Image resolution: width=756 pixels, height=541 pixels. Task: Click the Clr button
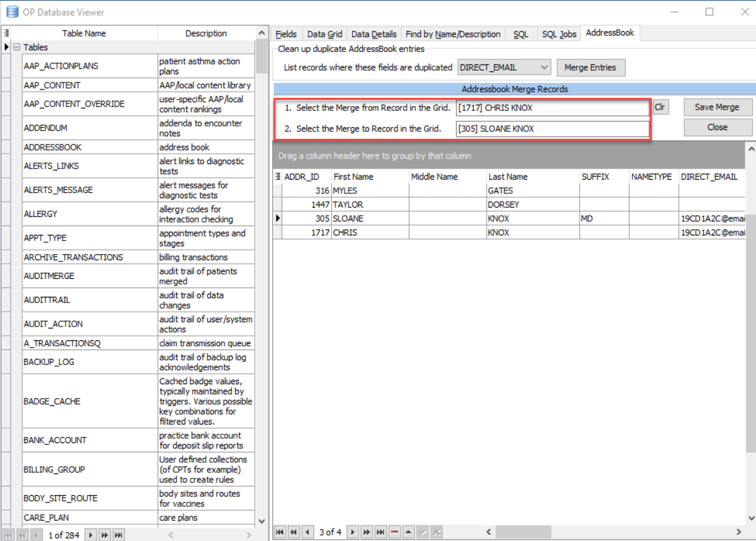click(660, 107)
